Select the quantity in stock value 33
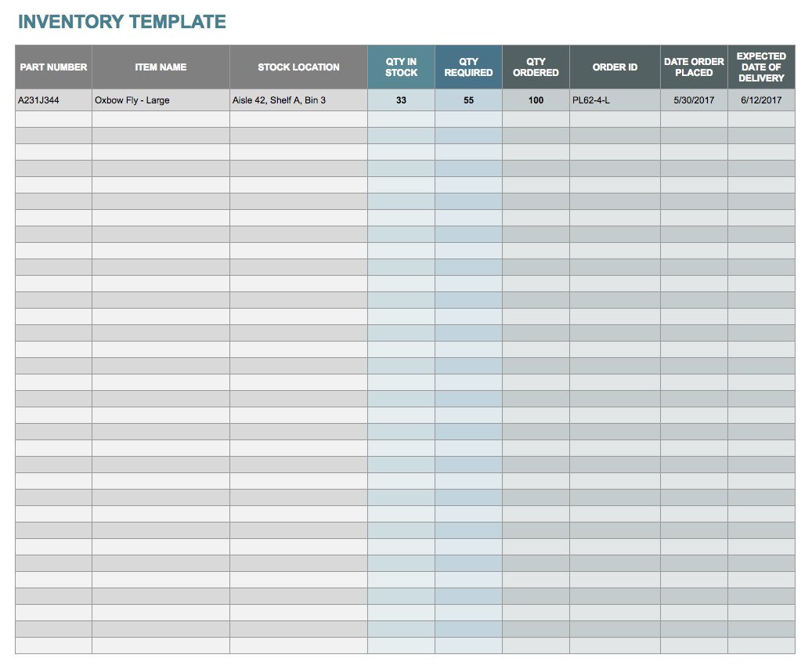The image size is (812, 669). click(x=402, y=100)
